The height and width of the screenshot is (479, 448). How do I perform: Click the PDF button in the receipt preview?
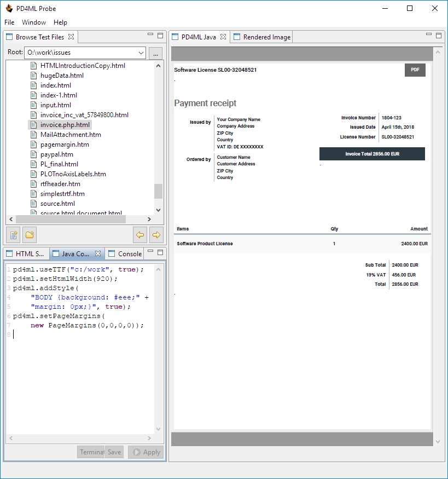click(415, 70)
